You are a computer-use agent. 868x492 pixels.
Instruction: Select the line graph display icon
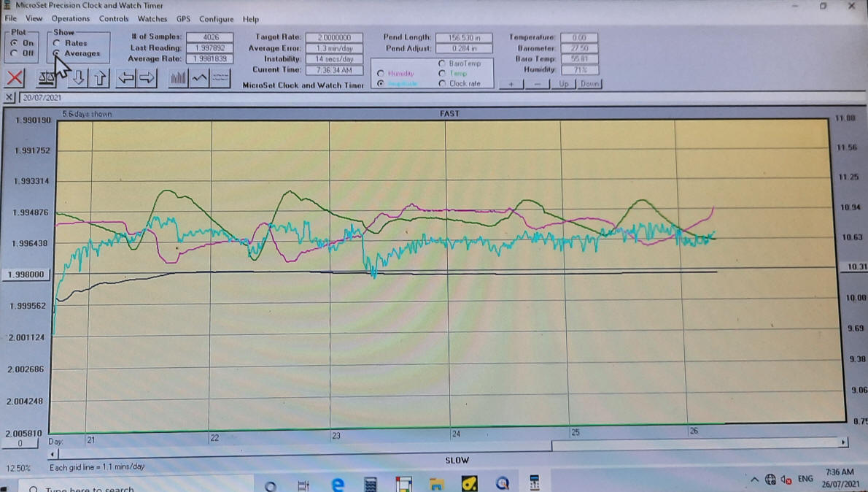[x=199, y=77]
